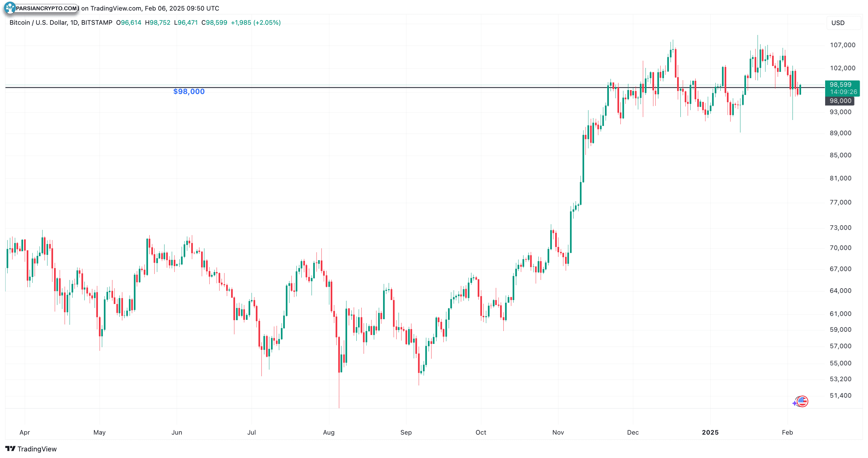Click the 81,000 price axis label

pyautogui.click(x=840, y=178)
